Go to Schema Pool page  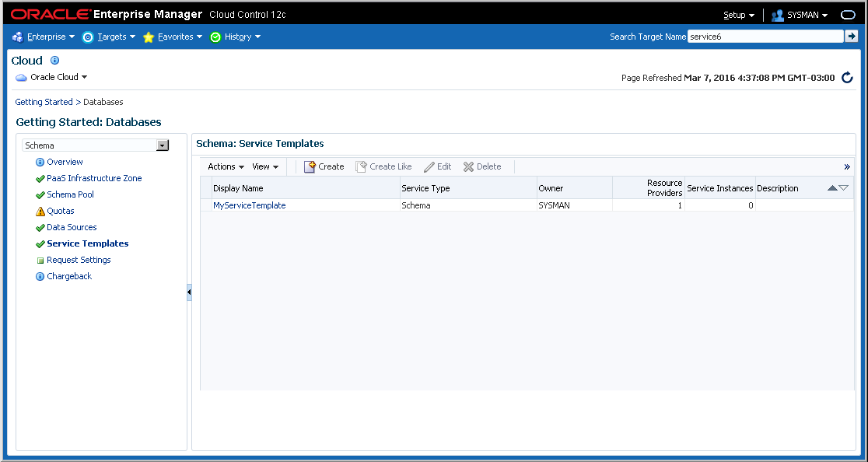(70, 194)
